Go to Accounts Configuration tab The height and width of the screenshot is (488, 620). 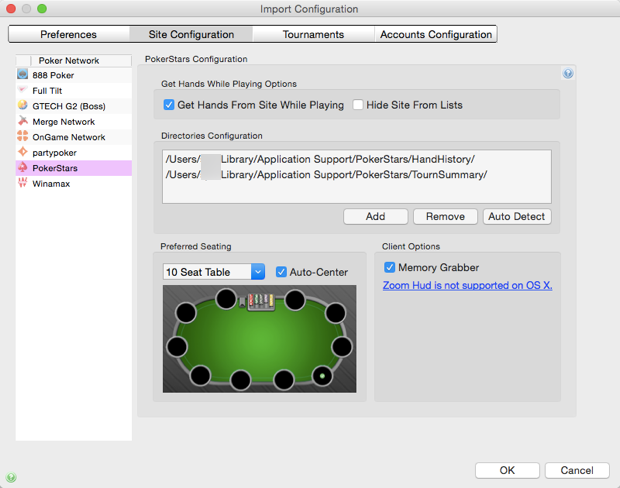(x=436, y=34)
